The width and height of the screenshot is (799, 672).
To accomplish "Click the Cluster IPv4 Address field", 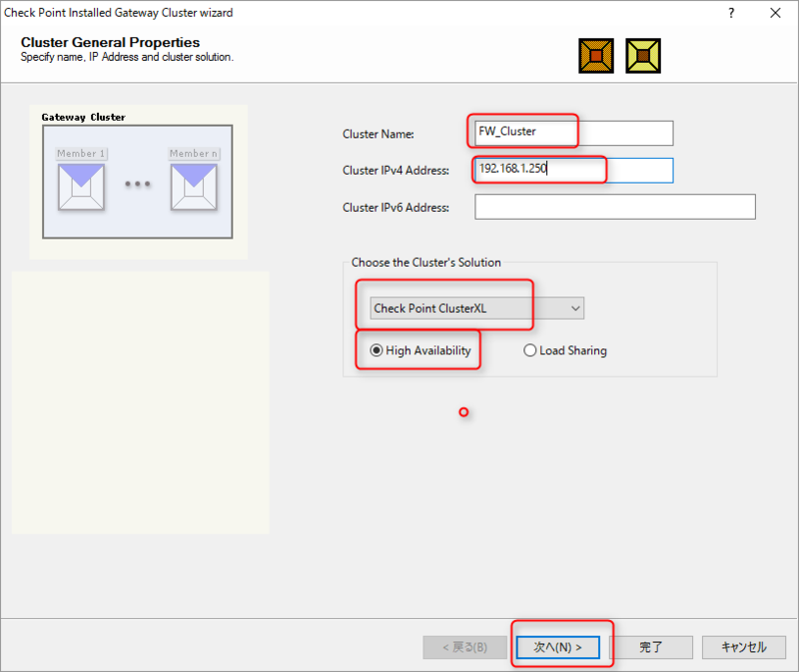I will click(x=573, y=170).
